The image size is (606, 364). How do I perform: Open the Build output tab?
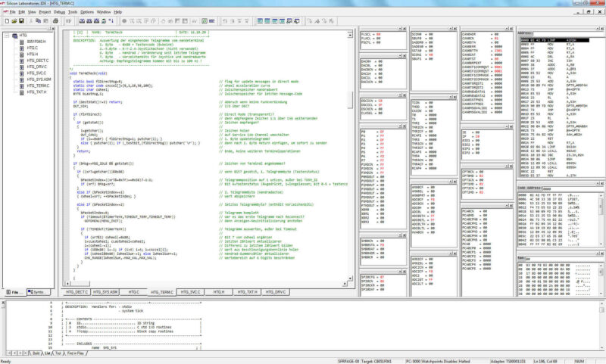coord(36,353)
